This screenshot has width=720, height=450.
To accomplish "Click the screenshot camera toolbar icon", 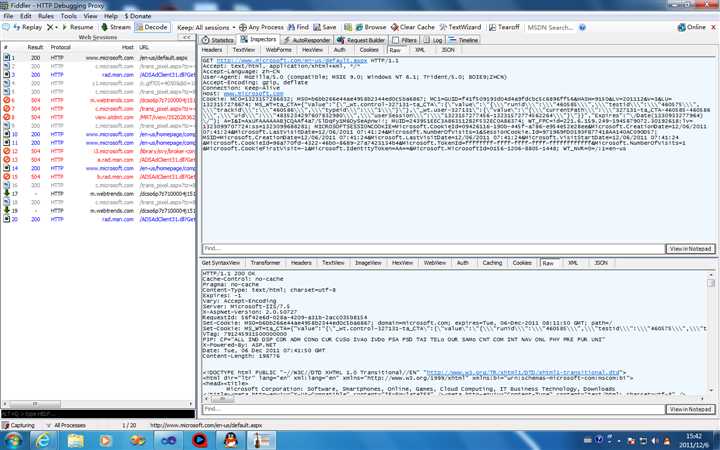I will [348, 28].
